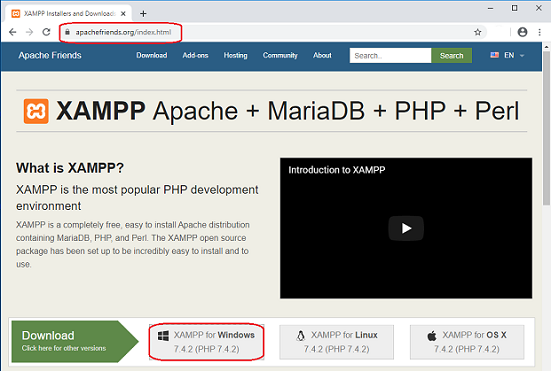Open the Hosting nav menu item
Image resolution: width=551 pixels, height=371 pixels.
[235, 55]
